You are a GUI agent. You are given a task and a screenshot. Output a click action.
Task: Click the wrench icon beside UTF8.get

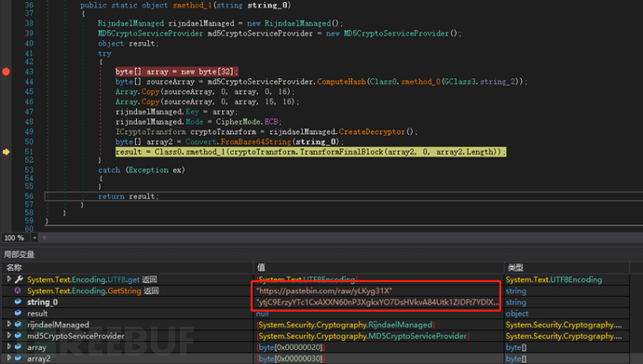pos(19,279)
